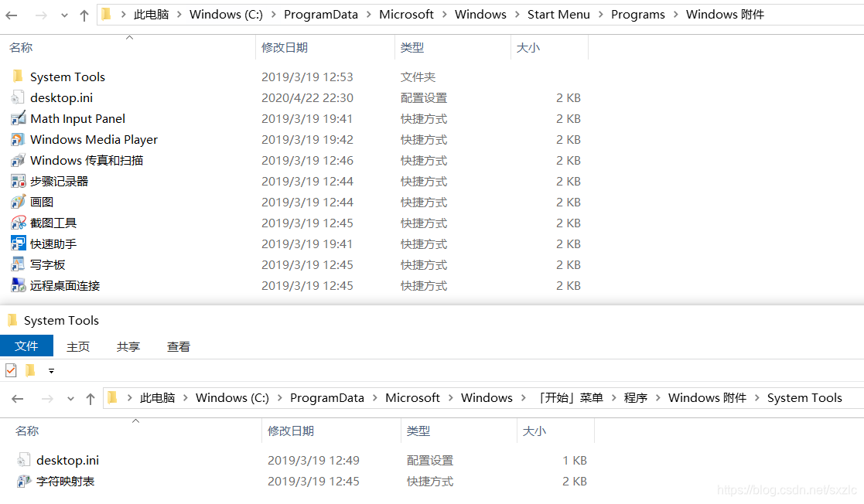
Task: Open the 文件 ribbon tab
Action: [26, 346]
